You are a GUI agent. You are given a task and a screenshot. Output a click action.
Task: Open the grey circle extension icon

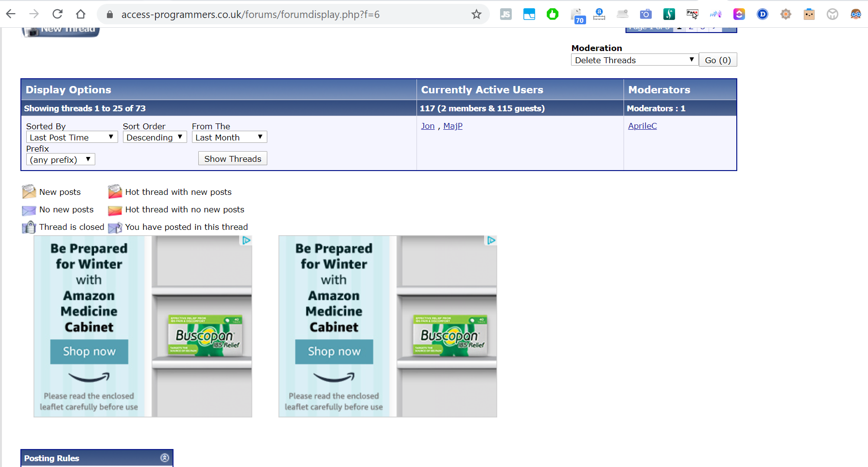(x=833, y=14)
